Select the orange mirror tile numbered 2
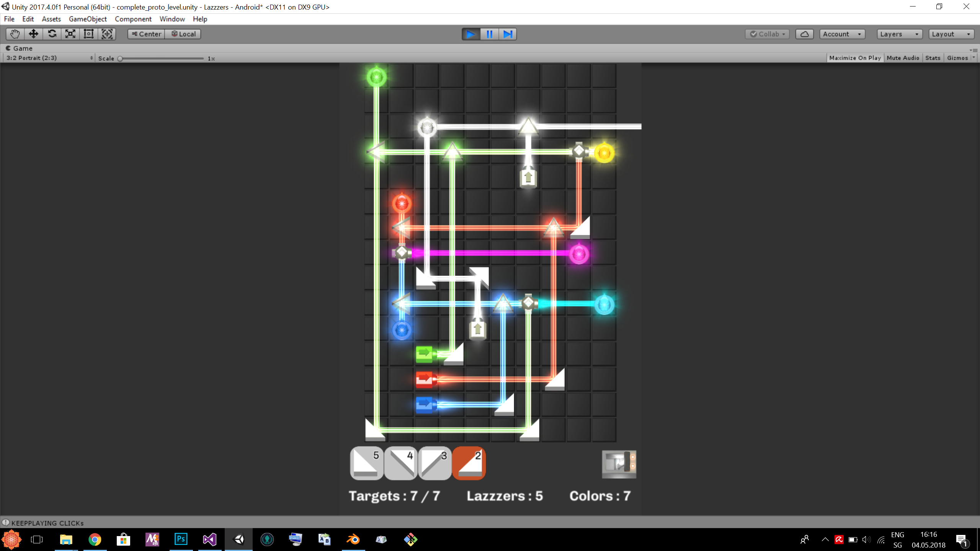Screen dimensions: 980x551 (x=469, y=463)
